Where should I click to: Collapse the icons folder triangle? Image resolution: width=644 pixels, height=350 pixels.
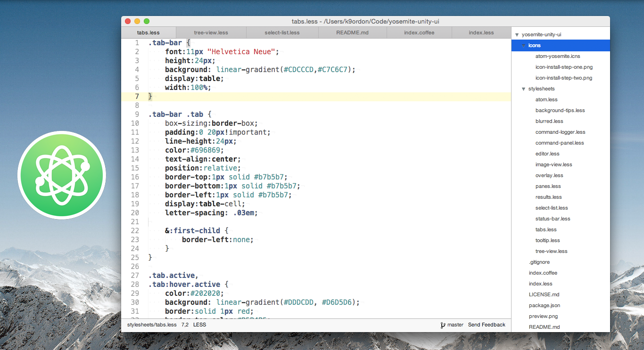(524, 46)
